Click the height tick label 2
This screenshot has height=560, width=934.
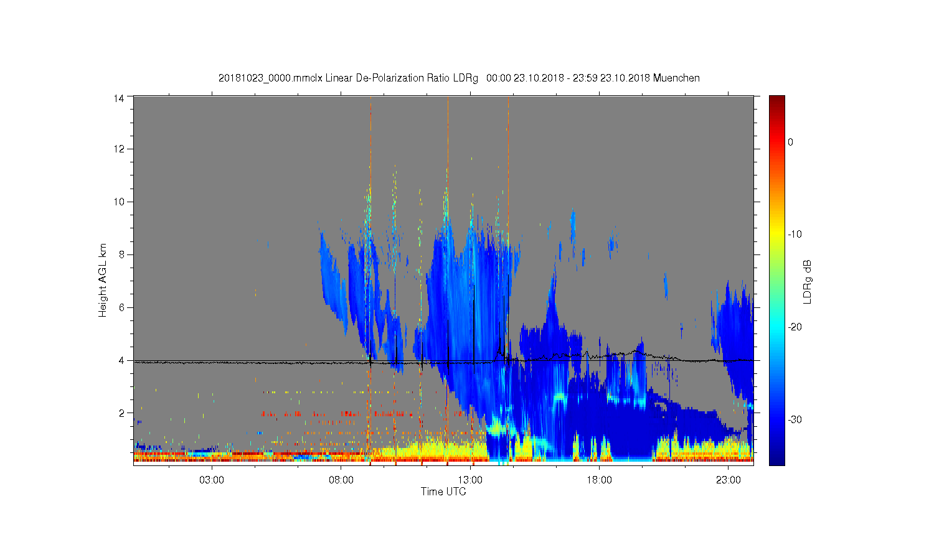(121, 413)
